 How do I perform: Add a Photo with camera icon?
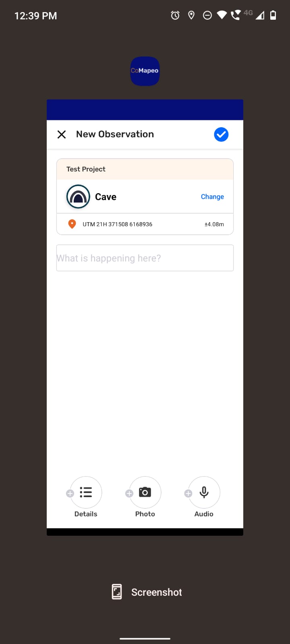pos(145,492)
